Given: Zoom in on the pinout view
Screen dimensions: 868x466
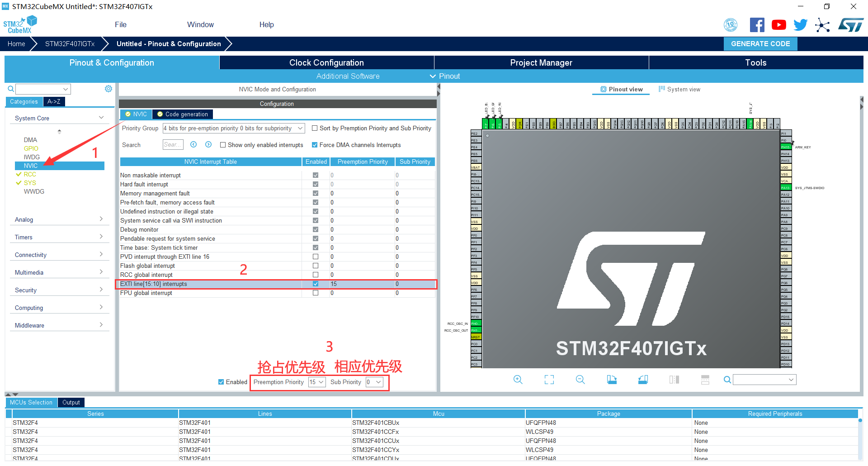Looking at the screenshot, I should [518, 380].
